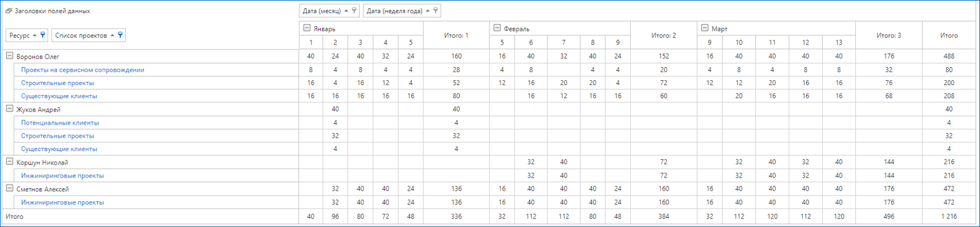Collapse the Февраль column group
This screenshot has height=227, width=980.
(497, 28)
